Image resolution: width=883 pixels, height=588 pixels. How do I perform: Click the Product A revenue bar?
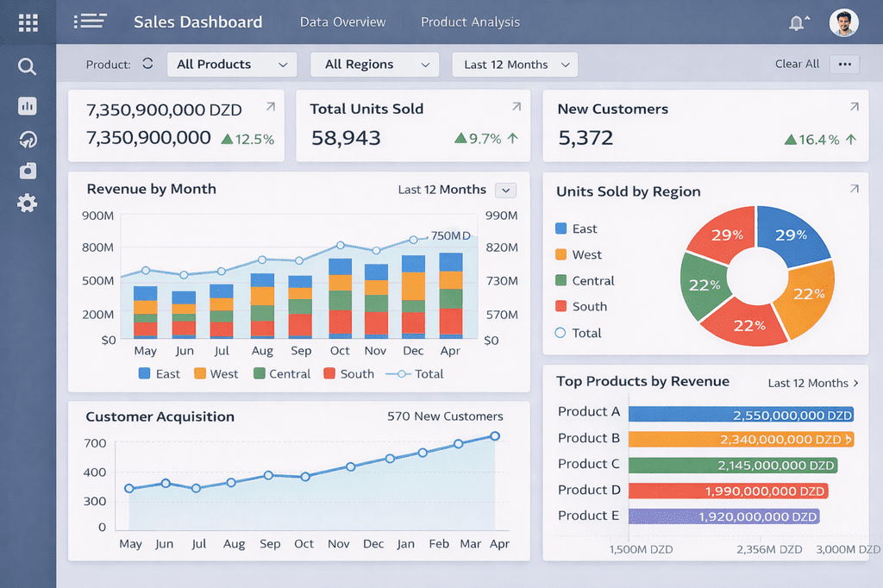point(741,415)
